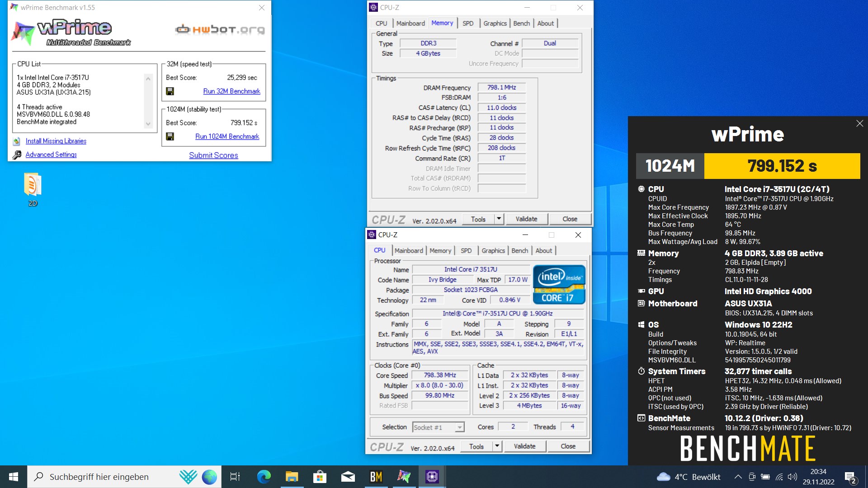
Task: Open Mainboard tab in upper CPU-Z window
Action: coord(410,23)
